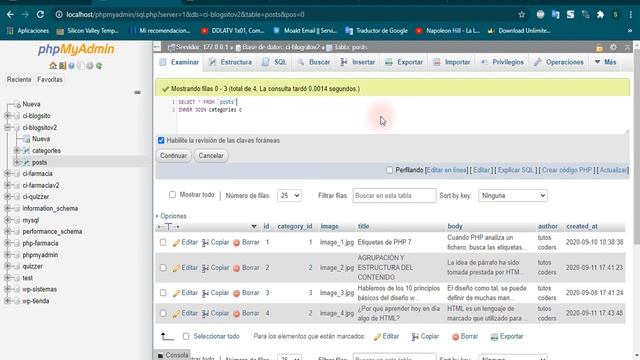Open the browser extensions puzzle icon
Image resolution: width=640 pixels, height=360 pixels.
pos(600,15)
